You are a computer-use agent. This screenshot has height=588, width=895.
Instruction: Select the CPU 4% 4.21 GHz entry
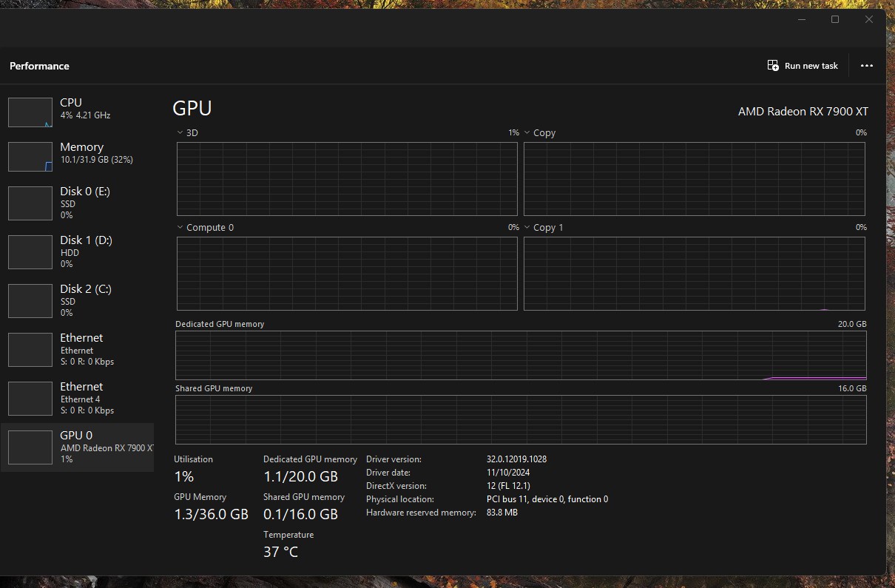tap(77, 112)
